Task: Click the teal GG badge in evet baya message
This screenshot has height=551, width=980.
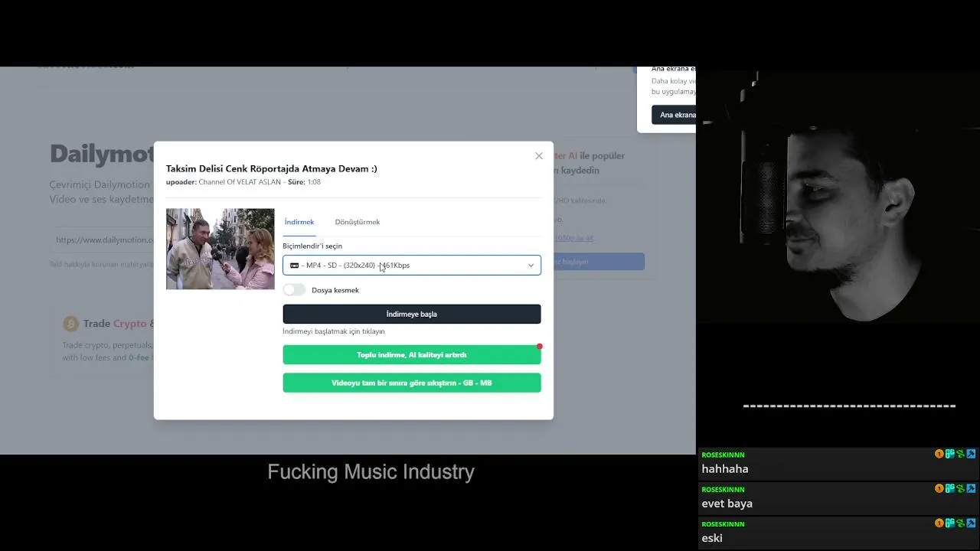Action: (x=950, y=488)
